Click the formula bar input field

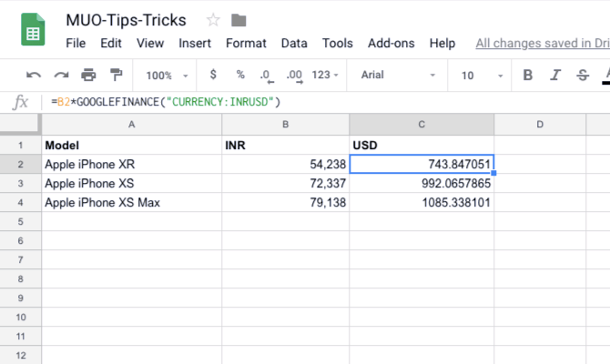click(328, 102)
